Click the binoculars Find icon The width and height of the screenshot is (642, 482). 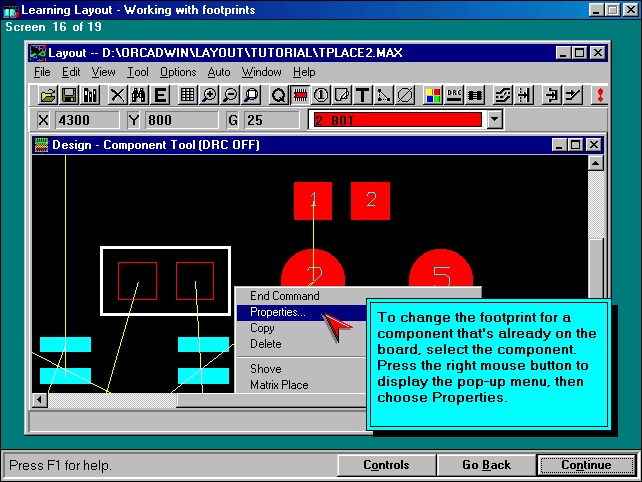click(139, 95)
